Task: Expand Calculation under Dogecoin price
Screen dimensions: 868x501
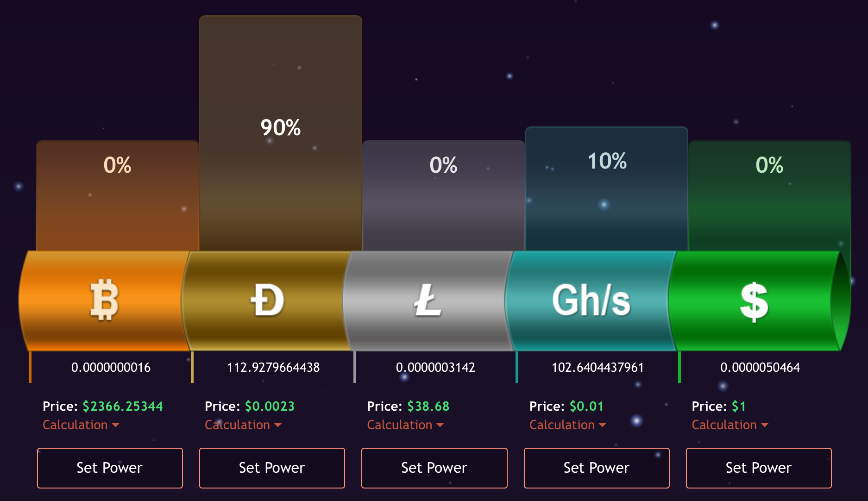Action: click(243, 425)
